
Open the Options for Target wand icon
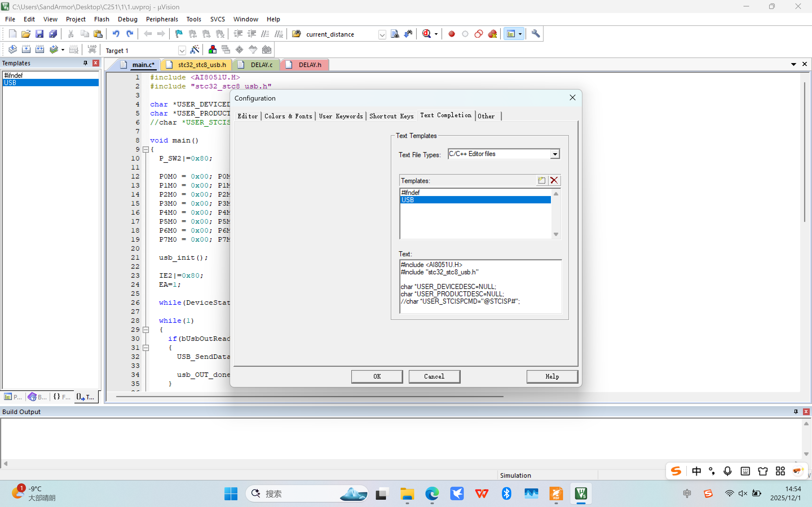tap(195, 50)
